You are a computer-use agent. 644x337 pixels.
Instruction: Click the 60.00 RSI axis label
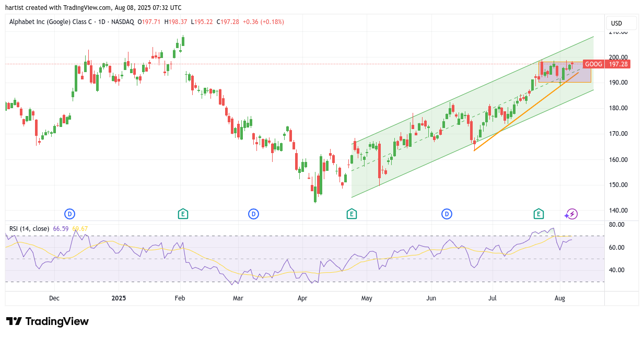[x=617, y=248]
